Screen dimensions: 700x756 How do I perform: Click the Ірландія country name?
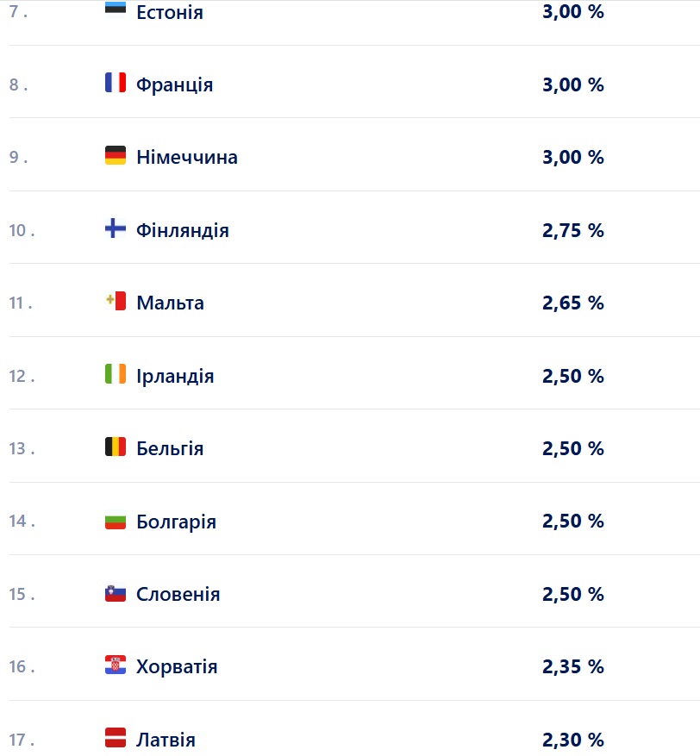[x=175, y=376]
